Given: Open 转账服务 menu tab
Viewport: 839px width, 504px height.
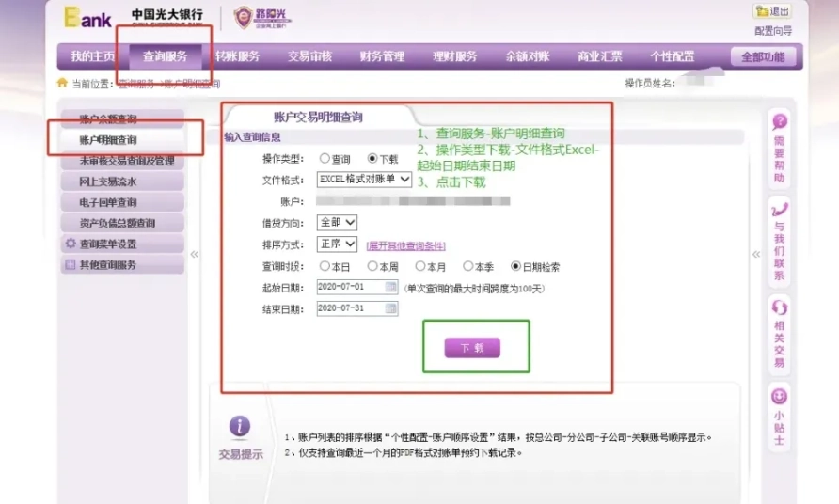Looking at the screenshot, I should (x=238, y=56).
